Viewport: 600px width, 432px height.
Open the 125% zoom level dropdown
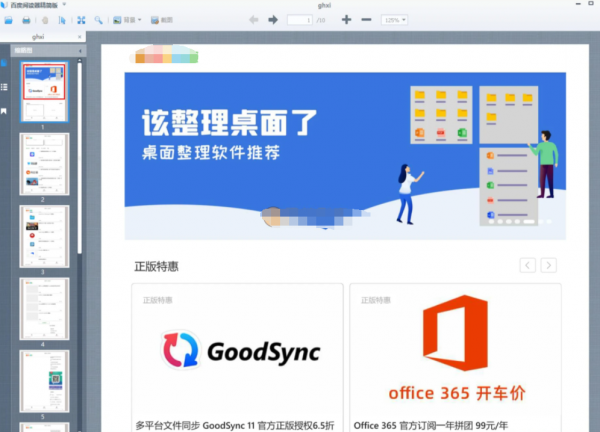pyautogui.click(x=394, y=20)
